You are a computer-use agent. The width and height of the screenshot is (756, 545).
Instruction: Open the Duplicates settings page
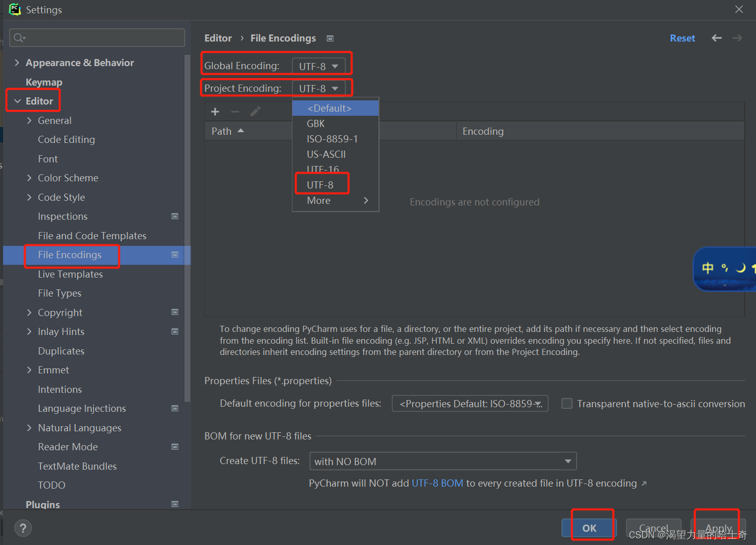click(x=61, y=351)
